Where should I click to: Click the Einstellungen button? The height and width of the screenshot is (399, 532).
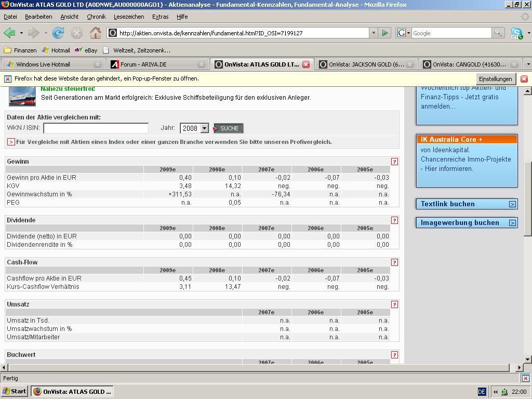coord(495,79)
